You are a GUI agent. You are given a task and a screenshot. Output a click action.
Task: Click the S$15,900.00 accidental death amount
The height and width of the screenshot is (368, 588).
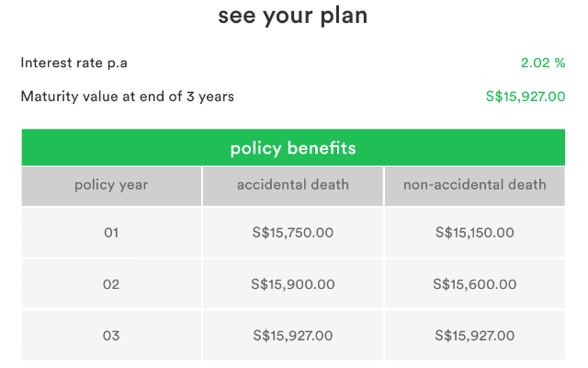tap(293, 284)
